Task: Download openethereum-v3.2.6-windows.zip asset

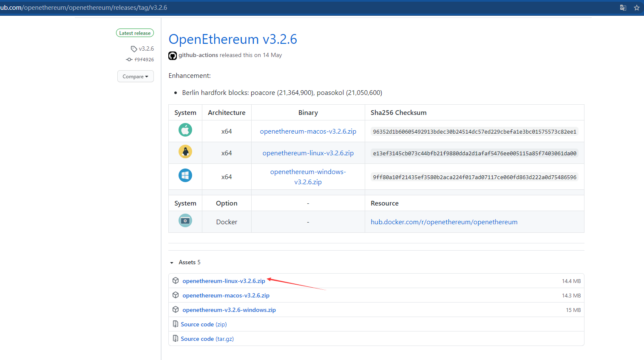Action: (x=229, y=310)
